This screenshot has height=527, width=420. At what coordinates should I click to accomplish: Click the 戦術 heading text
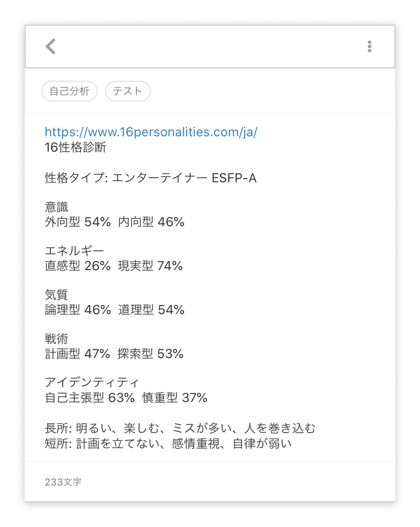(56, 339)
